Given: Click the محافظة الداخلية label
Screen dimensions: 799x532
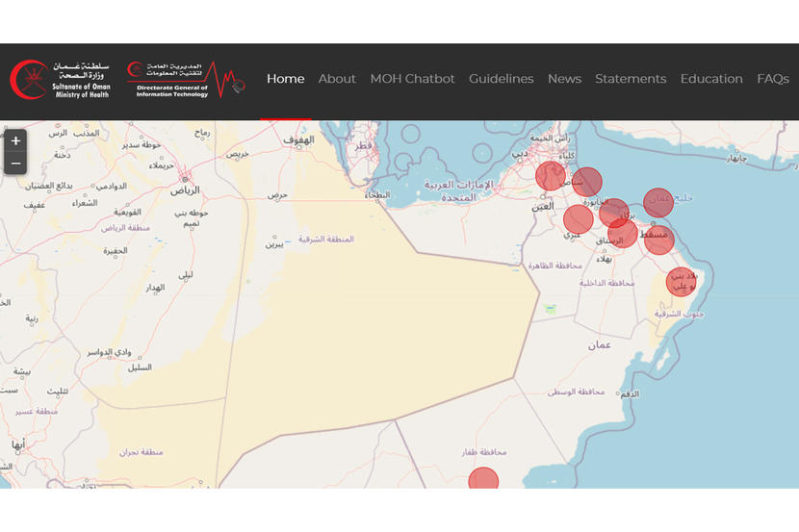Looking at the screenshot, I should pyautogui.click(x=606, y=283).
